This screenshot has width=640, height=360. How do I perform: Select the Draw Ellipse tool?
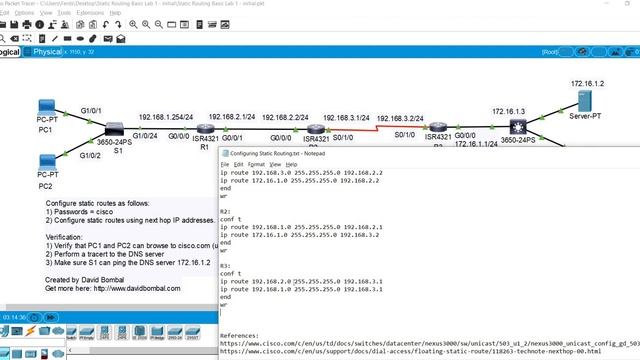(x=80, y=39)
